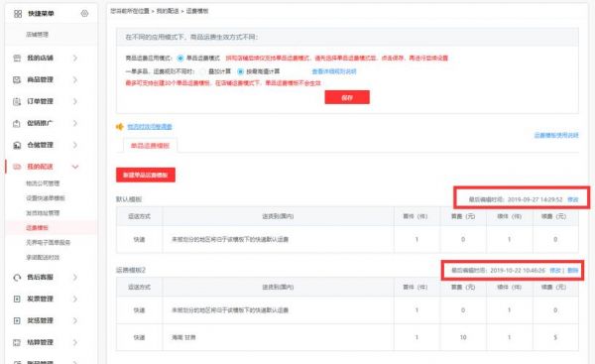Open 设置快递单模板 submenu item
This screenshot has width=595, height=364.
click(46, 198)
